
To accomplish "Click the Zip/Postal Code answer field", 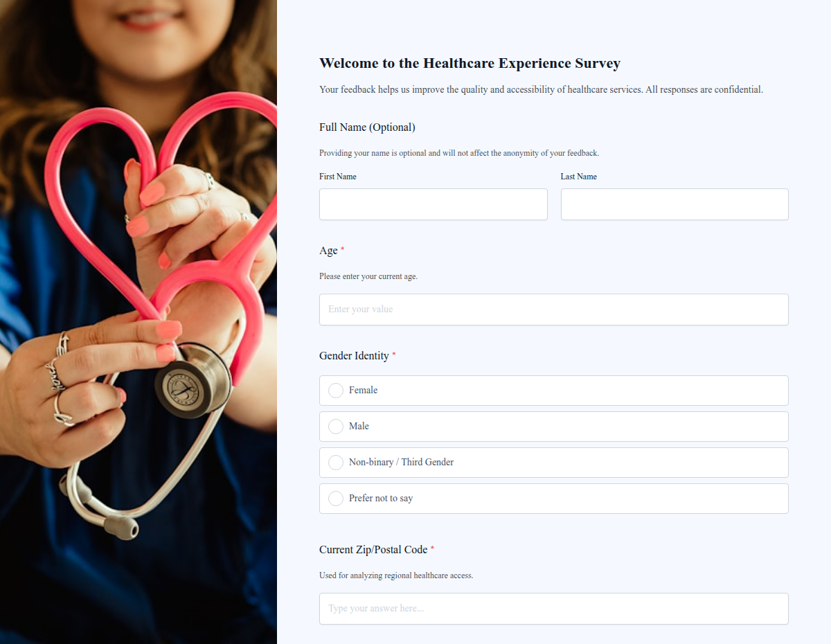I will click(553, 609).
